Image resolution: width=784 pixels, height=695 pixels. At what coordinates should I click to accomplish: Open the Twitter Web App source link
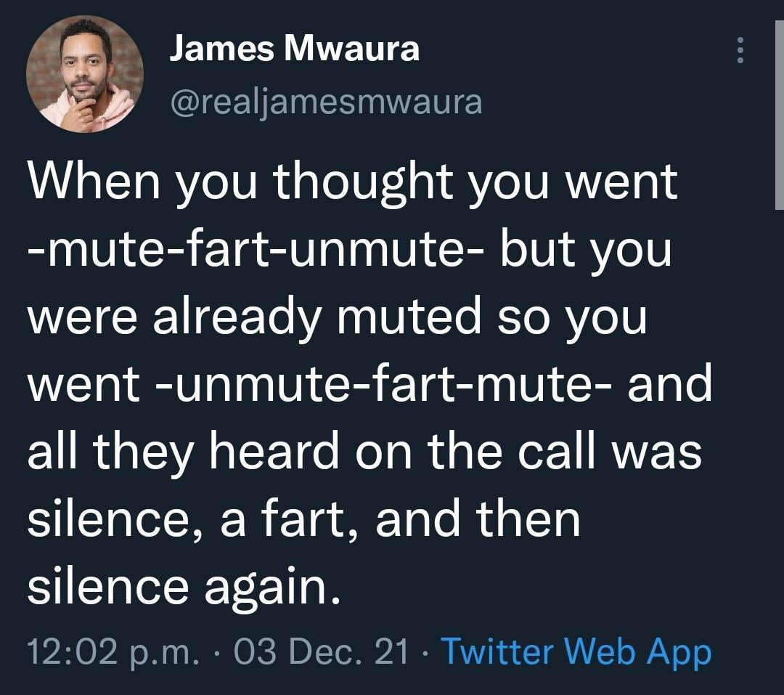pos(575,651)
